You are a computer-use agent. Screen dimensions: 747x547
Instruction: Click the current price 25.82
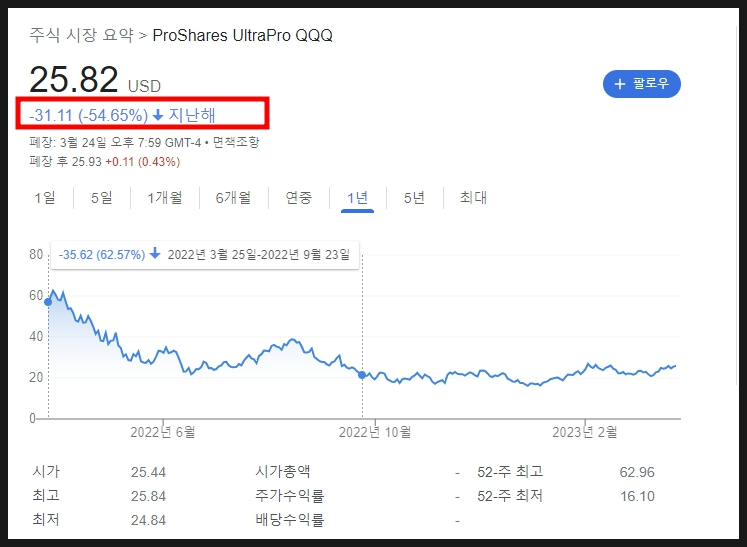[x=74, y=80]
